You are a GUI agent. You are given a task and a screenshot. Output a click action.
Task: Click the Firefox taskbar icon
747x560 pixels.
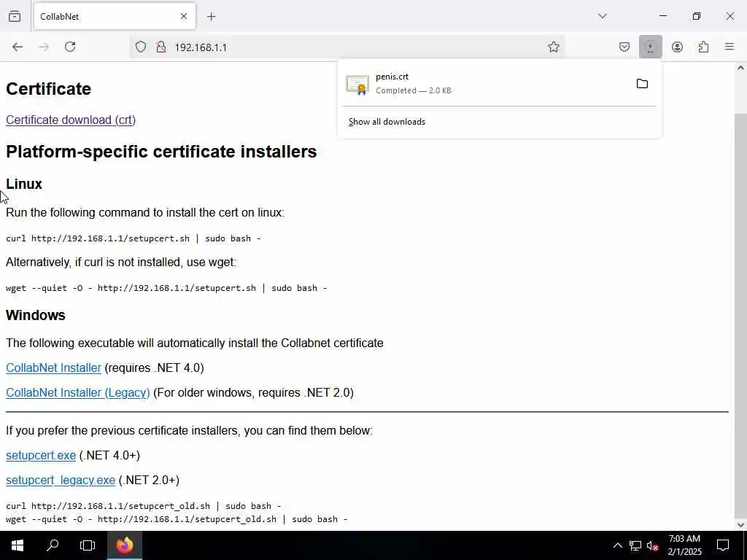point(124,545)
